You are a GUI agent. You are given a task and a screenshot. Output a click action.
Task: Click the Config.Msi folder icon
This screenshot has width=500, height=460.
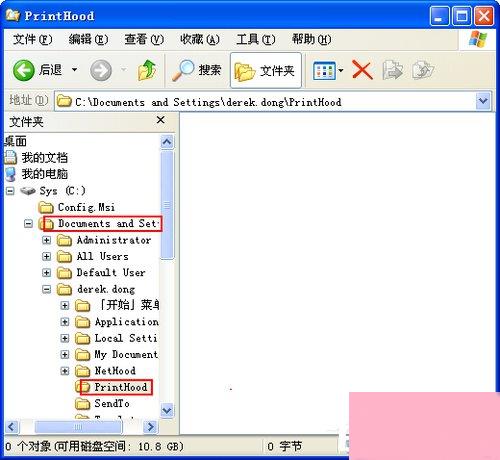46,207
